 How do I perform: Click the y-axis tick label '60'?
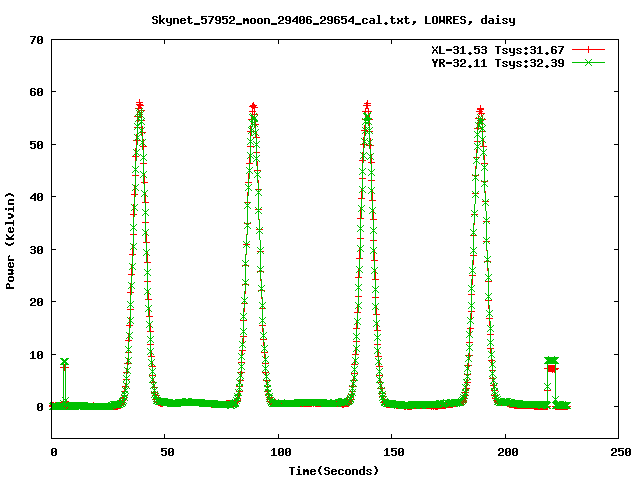(x=36, y=92)
